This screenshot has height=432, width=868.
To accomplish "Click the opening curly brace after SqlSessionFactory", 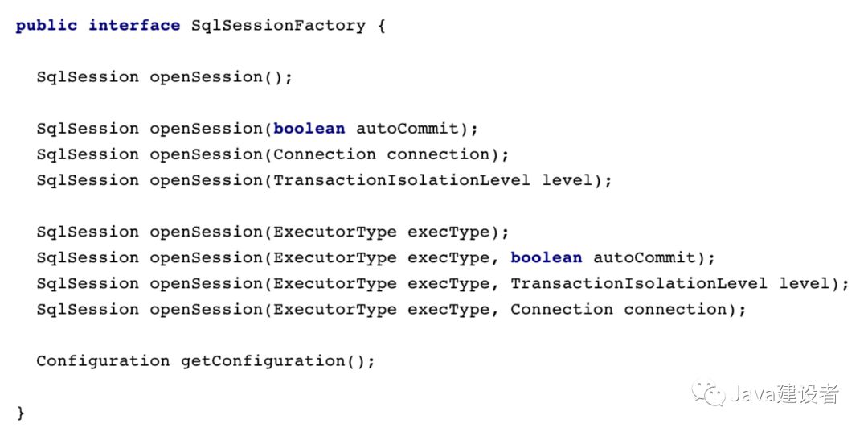I will tap(381, 26).
